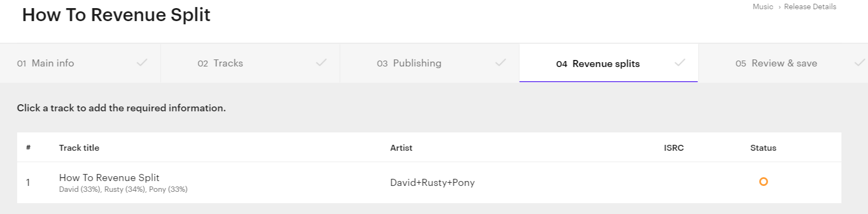Switch to the 02 Tracks tab
The height and width of the screenshot is (214, 868).
(250, 63)
